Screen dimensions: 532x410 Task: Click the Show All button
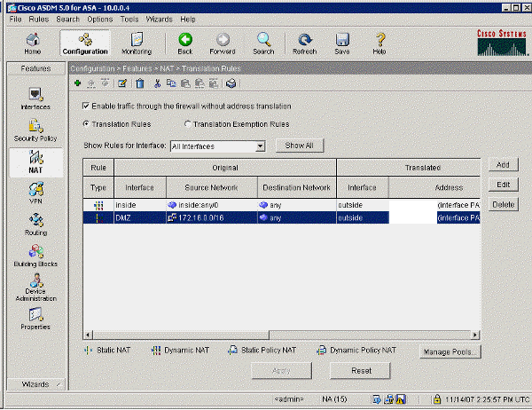click(x=300, y=146)
